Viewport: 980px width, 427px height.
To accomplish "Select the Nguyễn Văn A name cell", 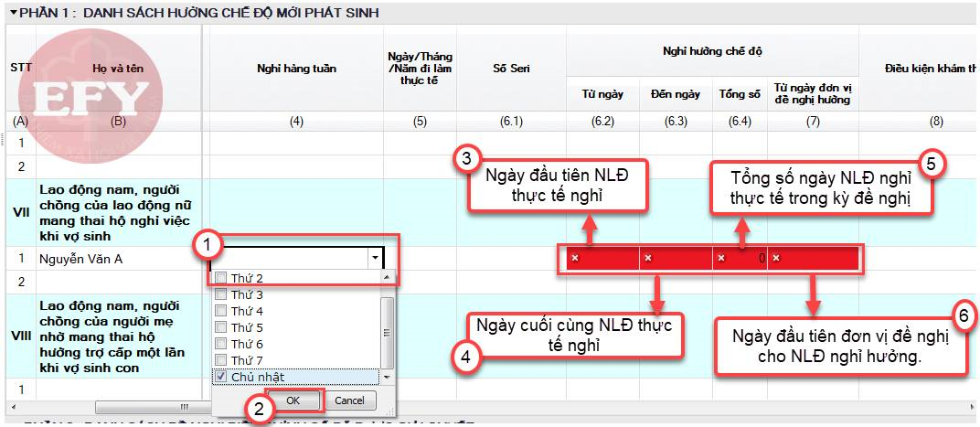I will (x=119, y=258).
